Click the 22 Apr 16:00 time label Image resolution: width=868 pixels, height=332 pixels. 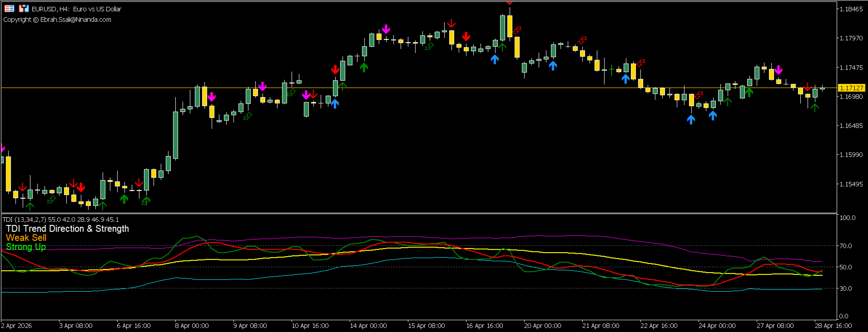point(659,326)
